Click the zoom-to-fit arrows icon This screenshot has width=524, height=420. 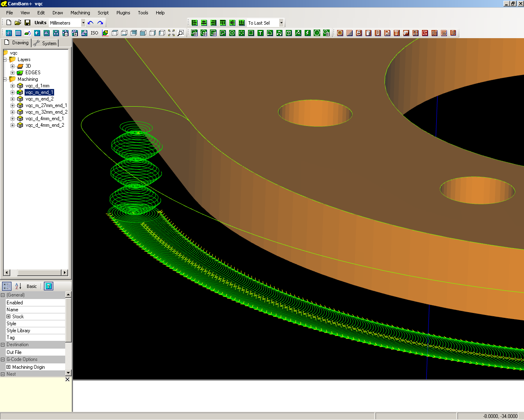pyautogui.click(x=171, y=33)
